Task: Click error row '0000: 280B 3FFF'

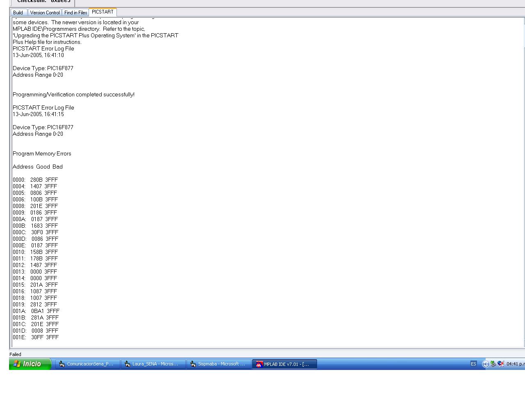Action: (x=35, y=180)
